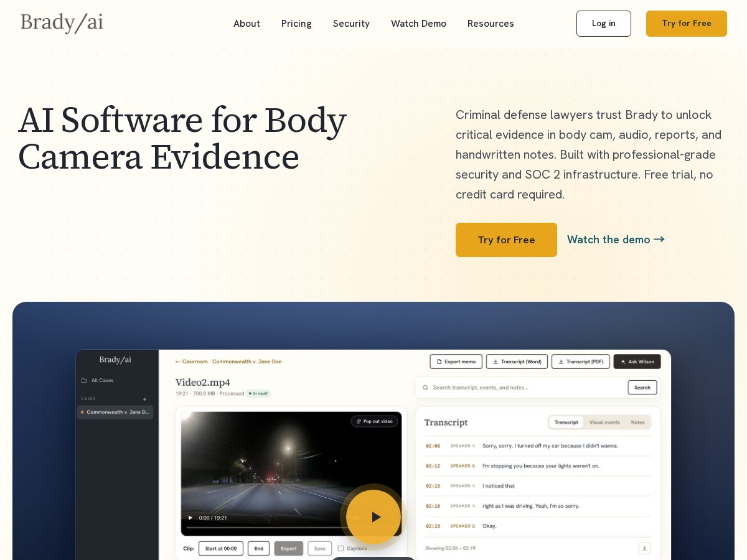Follow the Watch the demo link

click(616, 240)
